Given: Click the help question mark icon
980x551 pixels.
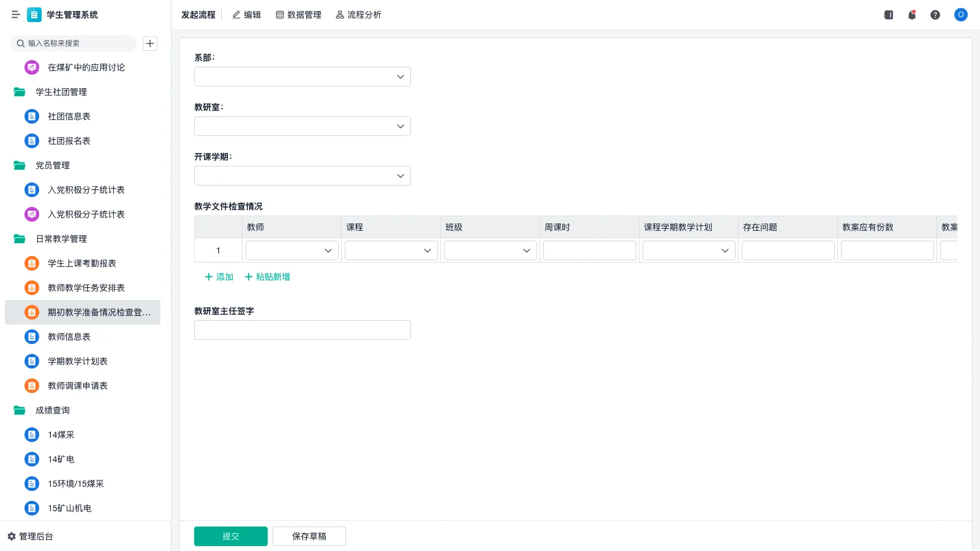Looking at the screenshot, I should 935,15.
